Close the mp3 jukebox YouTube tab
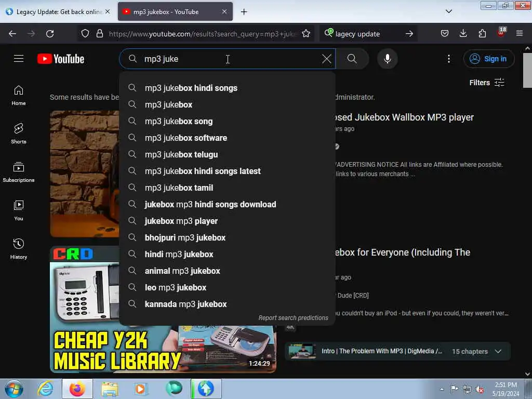 (224, 11)
